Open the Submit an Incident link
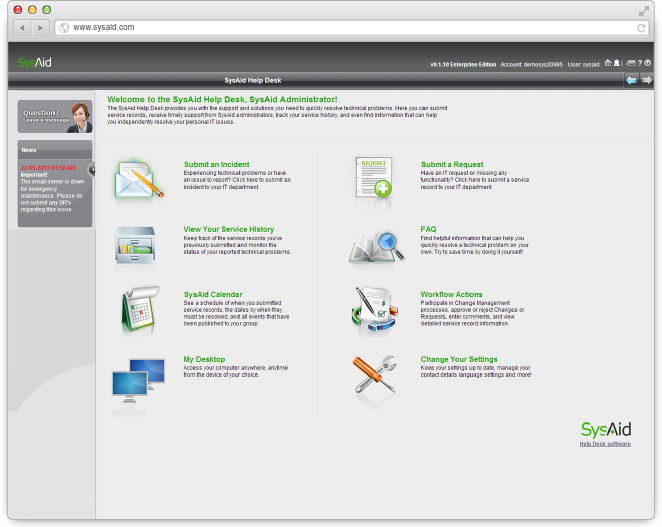Viewport: 662px width, 527px height. (216, 164)
